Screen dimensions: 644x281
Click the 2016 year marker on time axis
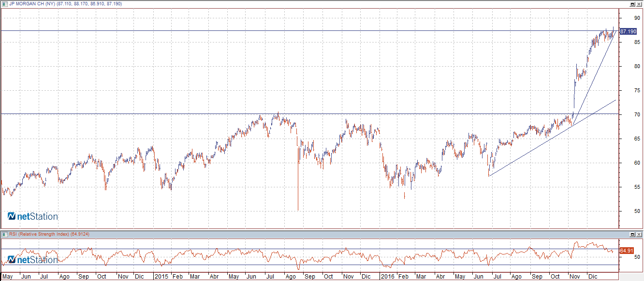[387, 277]
